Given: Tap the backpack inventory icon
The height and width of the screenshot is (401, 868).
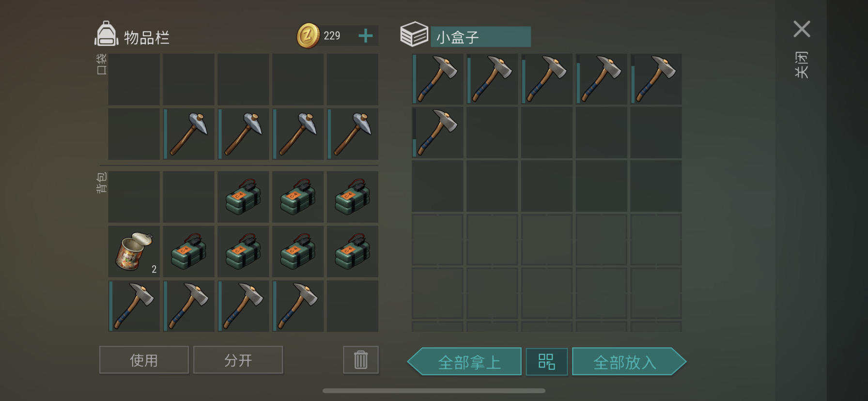Looking at the screenshot, I should coord(106,34).
